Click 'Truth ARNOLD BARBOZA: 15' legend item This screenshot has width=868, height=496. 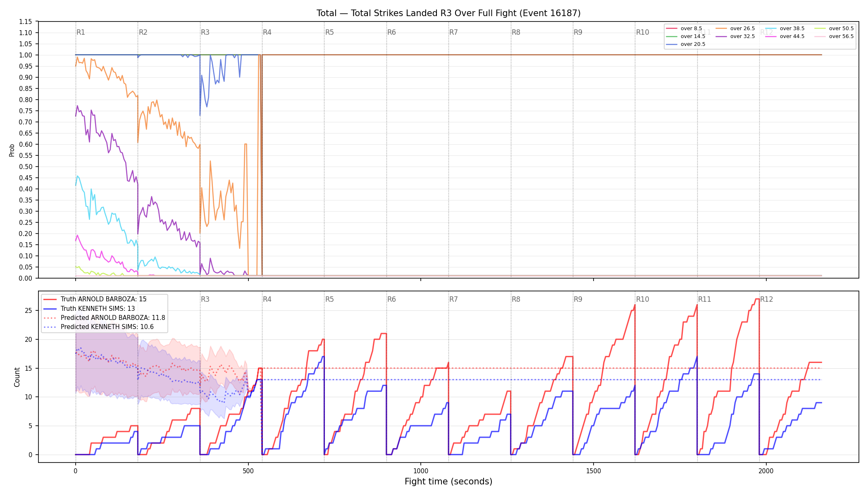click(x=95, y=299)
